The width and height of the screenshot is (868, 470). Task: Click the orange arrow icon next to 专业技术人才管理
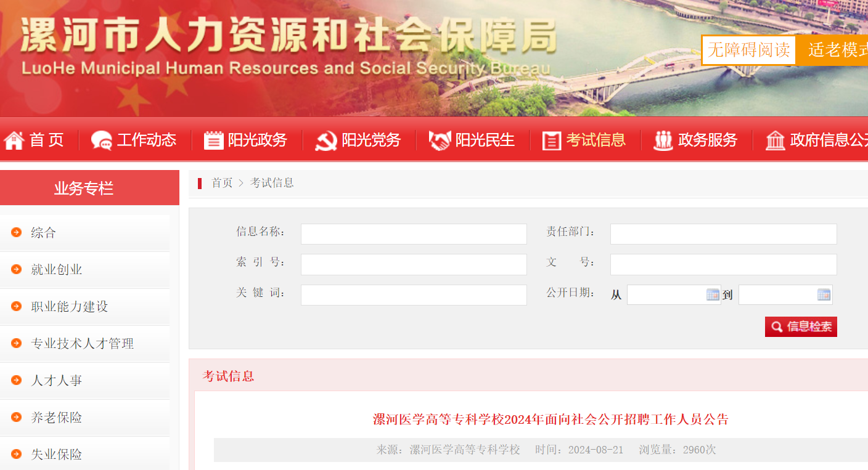pyautogui.click(x=17, y=343)
